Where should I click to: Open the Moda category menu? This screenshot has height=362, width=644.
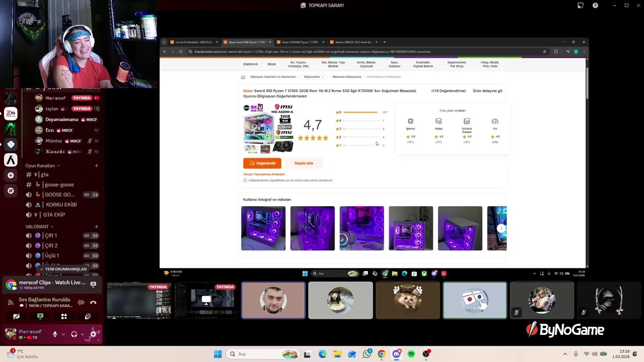click(272, 64)
